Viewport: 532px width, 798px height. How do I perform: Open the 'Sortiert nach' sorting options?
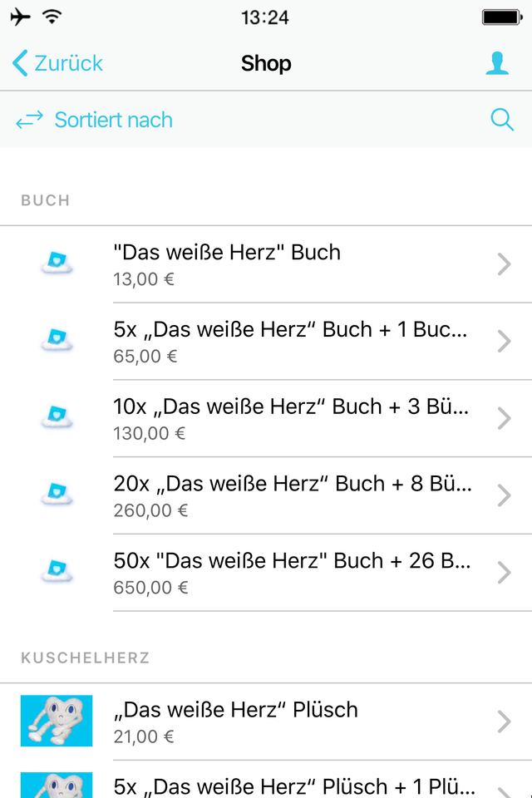[x=113, y=121]
